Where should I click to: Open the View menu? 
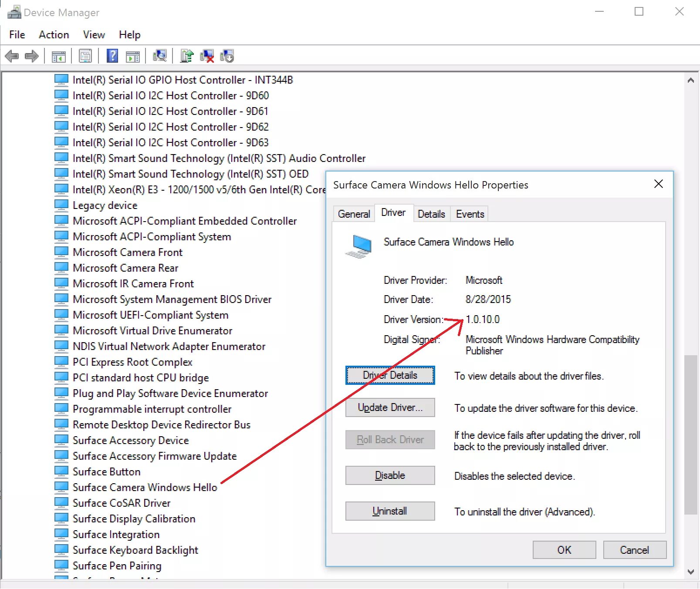94,34
